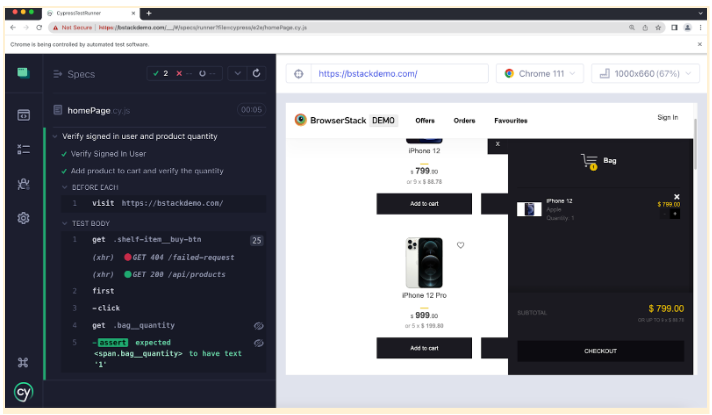Click the BrowserStack logo in demo app
Screen dimensions: 712x415
pos(301,120)
